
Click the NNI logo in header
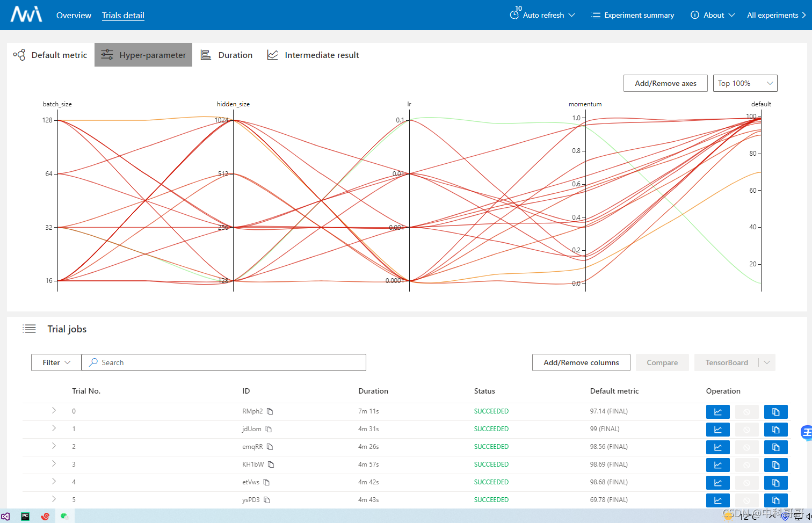(x=26, y=14)
